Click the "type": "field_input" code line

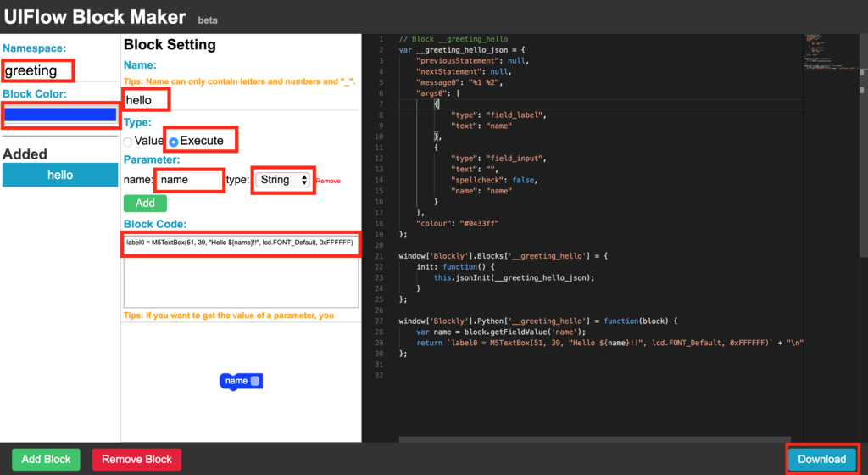pyautogui.click(x=498, y=159)
